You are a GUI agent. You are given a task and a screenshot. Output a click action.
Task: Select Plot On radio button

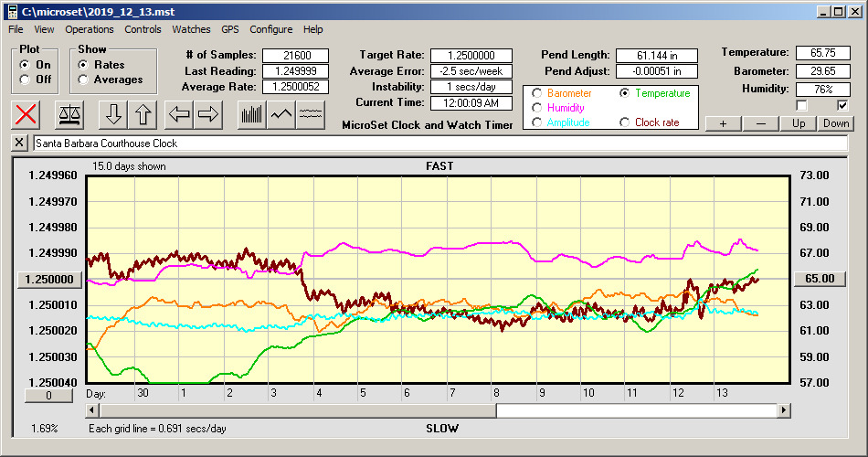point(25,65)
